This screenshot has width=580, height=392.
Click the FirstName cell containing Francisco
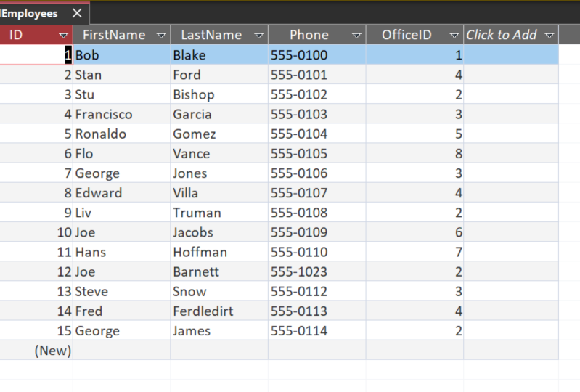pos(121,115)
